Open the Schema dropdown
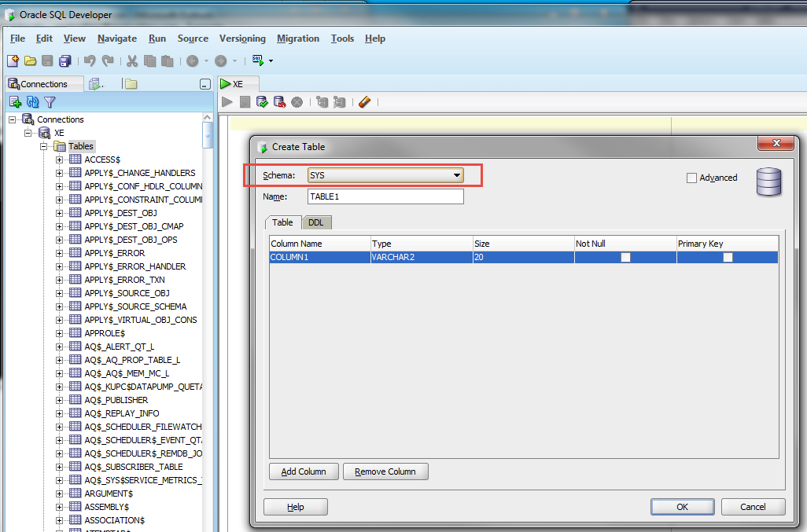 pyautogui.click(x=385, y=175)
